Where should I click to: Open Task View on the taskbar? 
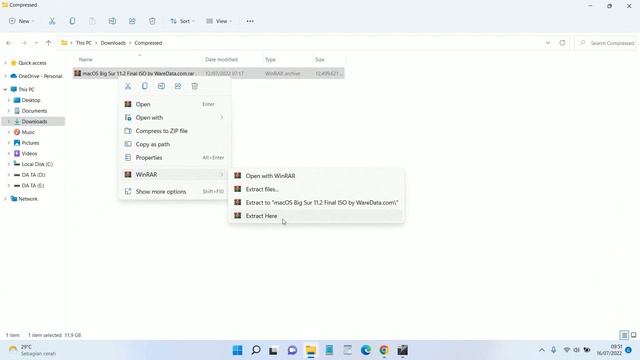273,350
